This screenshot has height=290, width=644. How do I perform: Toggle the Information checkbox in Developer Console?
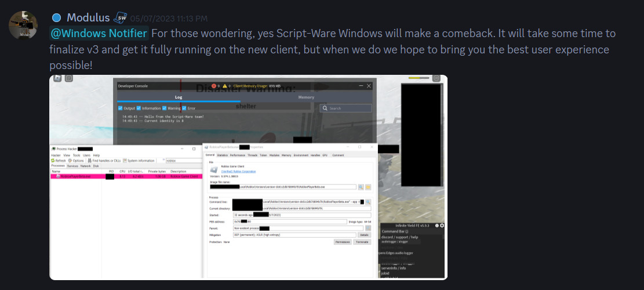tap(139, 108)
